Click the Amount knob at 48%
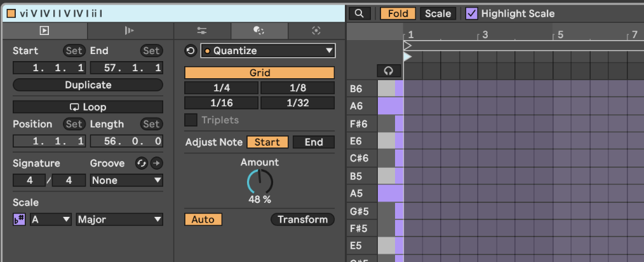 click(260, 183)
